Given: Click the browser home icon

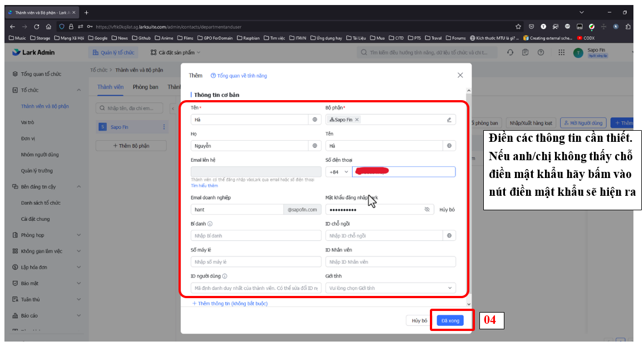Looking at the screenshot, I should [x=48, y=27].
